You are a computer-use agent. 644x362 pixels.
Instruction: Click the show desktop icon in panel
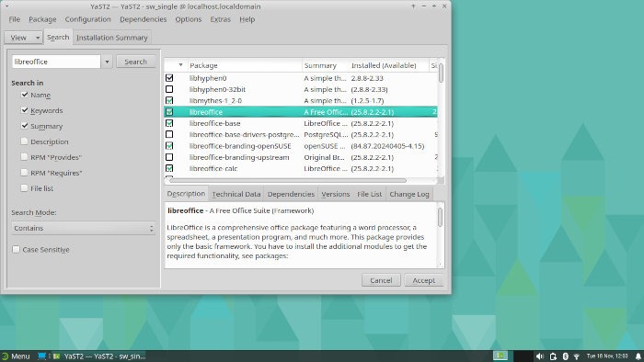(x=41, y=356)
